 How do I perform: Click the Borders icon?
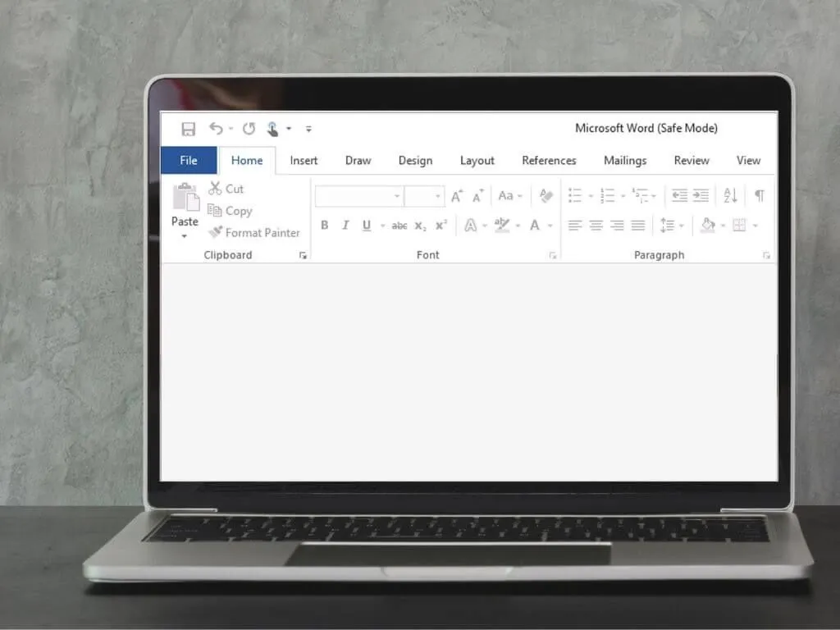coord(739,226)
